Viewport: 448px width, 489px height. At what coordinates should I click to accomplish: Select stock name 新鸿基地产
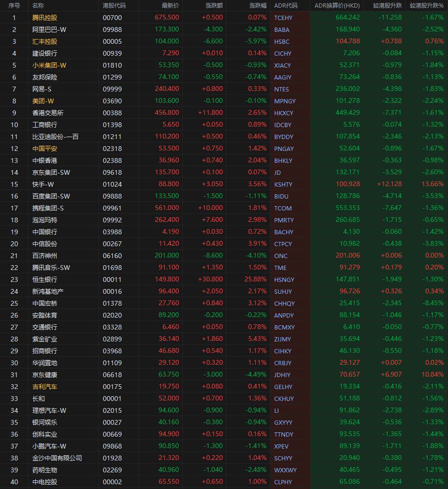tap(48, 291)
